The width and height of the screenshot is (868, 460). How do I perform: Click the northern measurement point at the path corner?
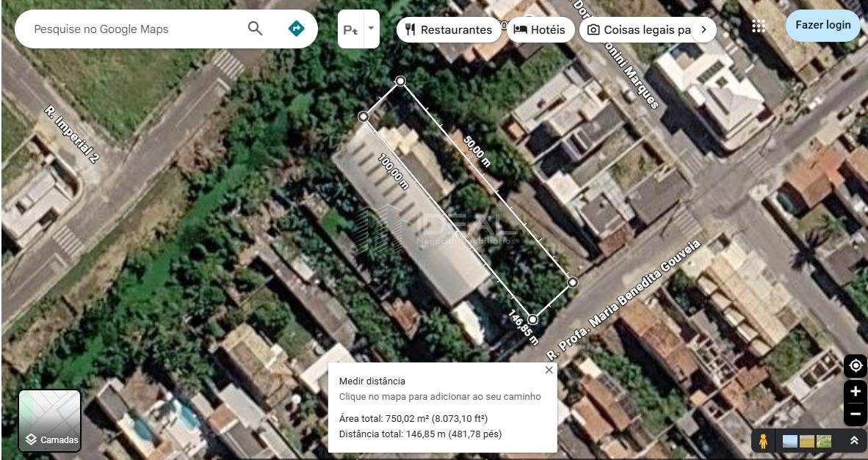coord(400,81)
